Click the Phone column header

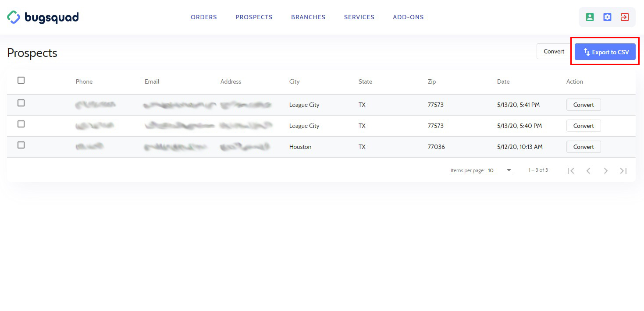(84, 81)
